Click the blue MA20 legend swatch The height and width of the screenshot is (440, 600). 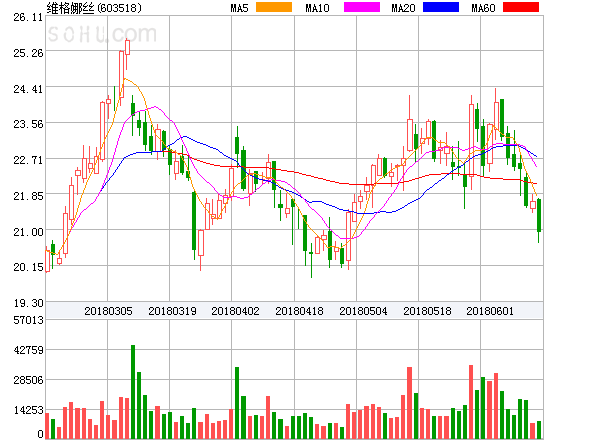(x=441, y=7)
